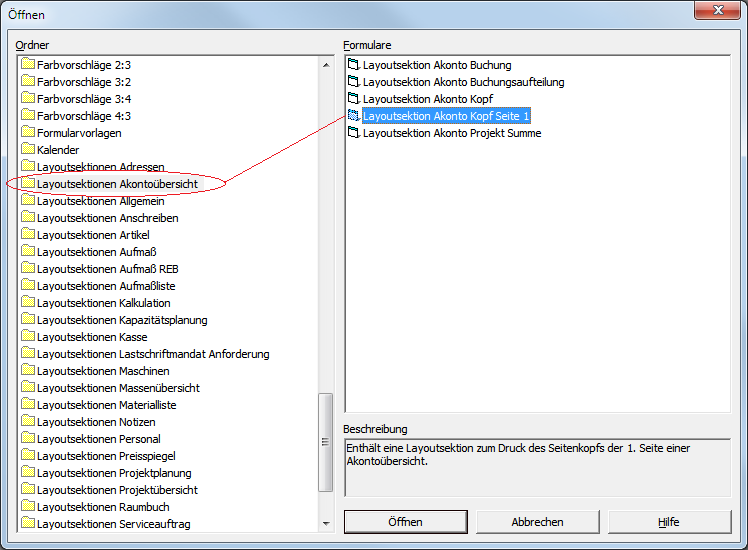This screenshot has height=550, width=748.
Task: Click the folder list scrollbar thumb
Action: (x=326, y=442)
